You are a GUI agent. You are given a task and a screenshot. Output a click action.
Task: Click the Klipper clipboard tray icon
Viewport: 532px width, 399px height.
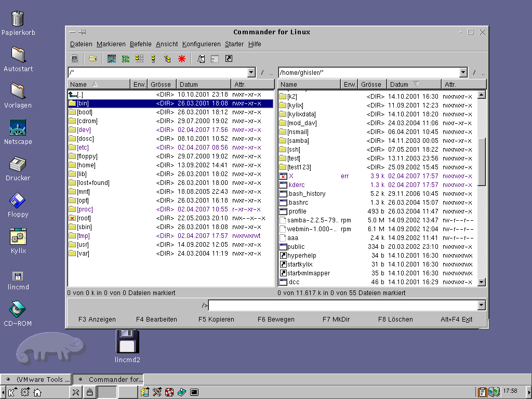pyautogui.click(x=482, y=392)
